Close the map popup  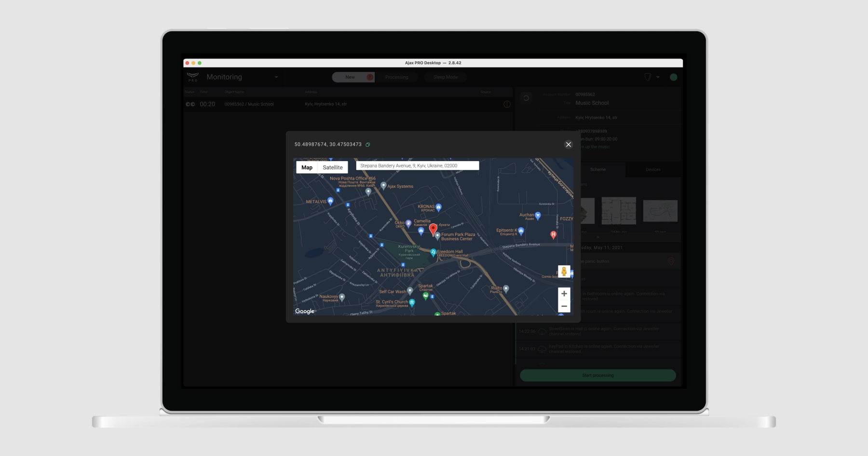click(x=568, y=144)
